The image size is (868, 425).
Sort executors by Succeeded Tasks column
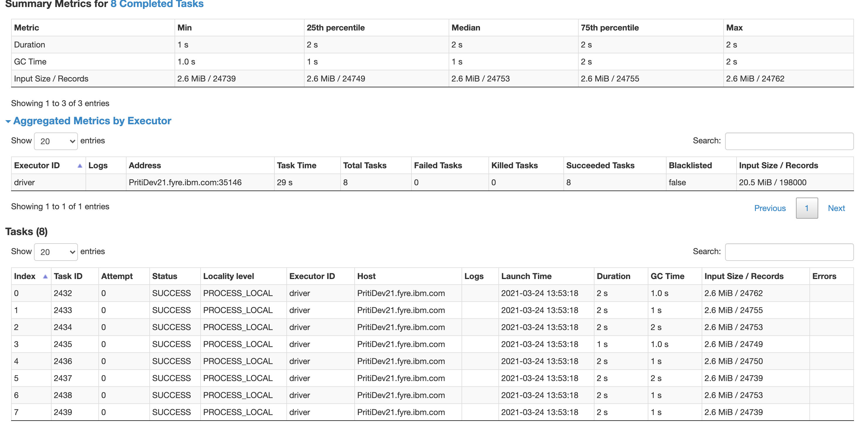click(600, 165)
